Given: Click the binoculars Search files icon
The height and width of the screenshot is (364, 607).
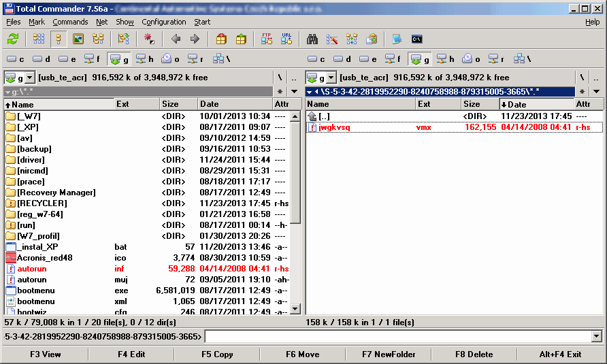Looking at the screenshot, I should (313, 39).
